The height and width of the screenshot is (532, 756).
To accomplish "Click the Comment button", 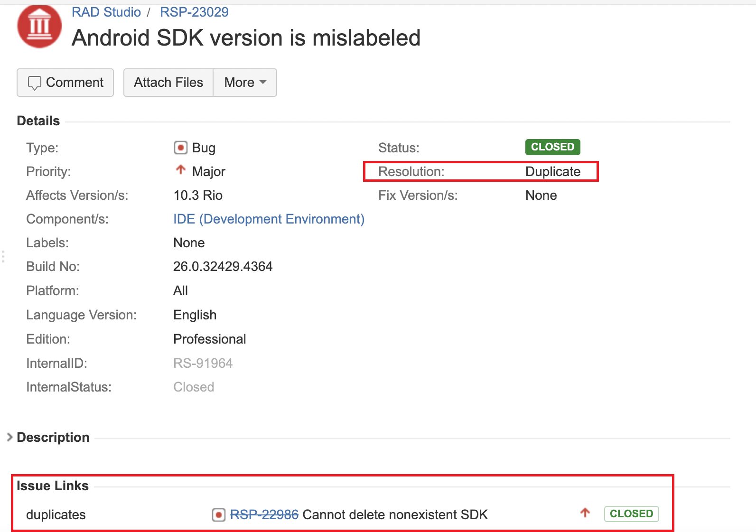I will coord(65,83).
